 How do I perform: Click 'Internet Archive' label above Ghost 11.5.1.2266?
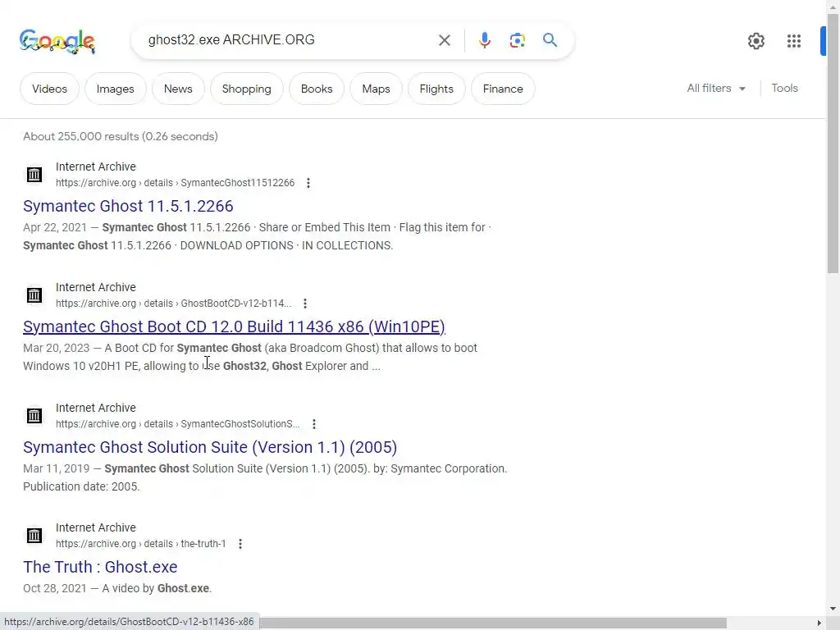tap(96, 167)
